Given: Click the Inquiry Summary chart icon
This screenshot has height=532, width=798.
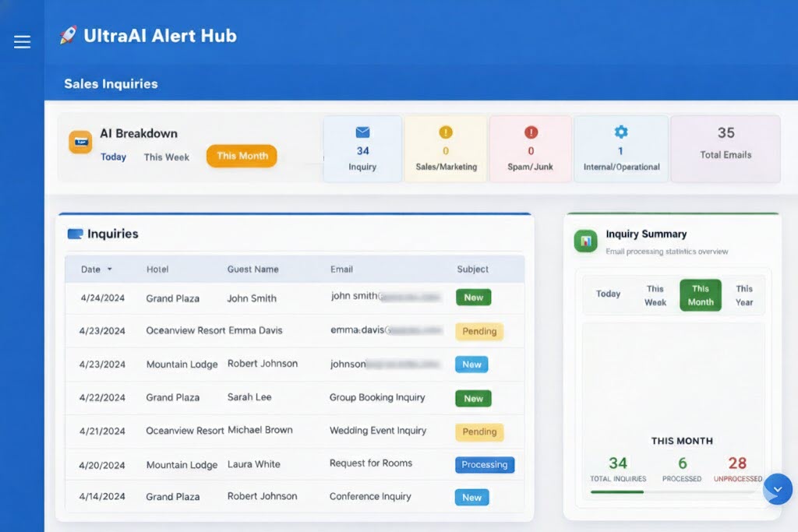Looking at the screenshot, I should [585, 241].
